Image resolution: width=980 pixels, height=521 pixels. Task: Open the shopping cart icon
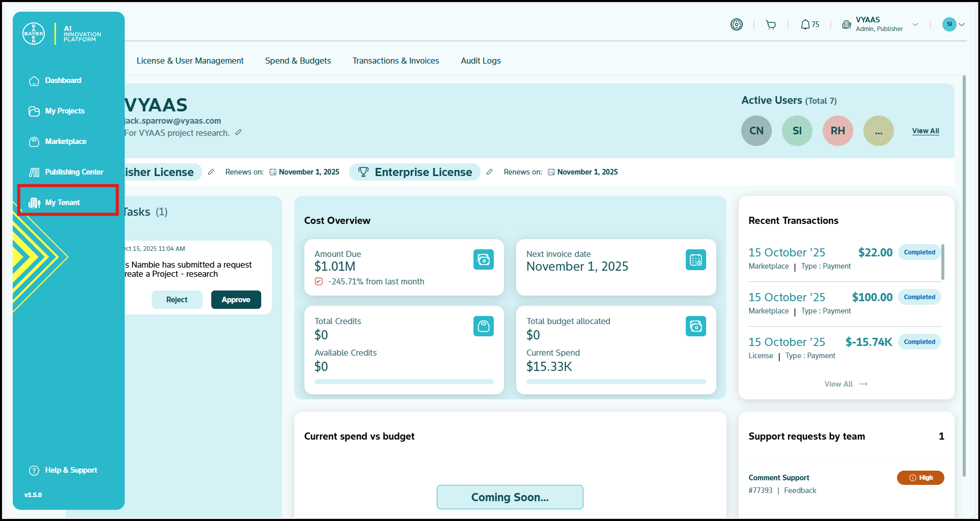tap(771, 25)
